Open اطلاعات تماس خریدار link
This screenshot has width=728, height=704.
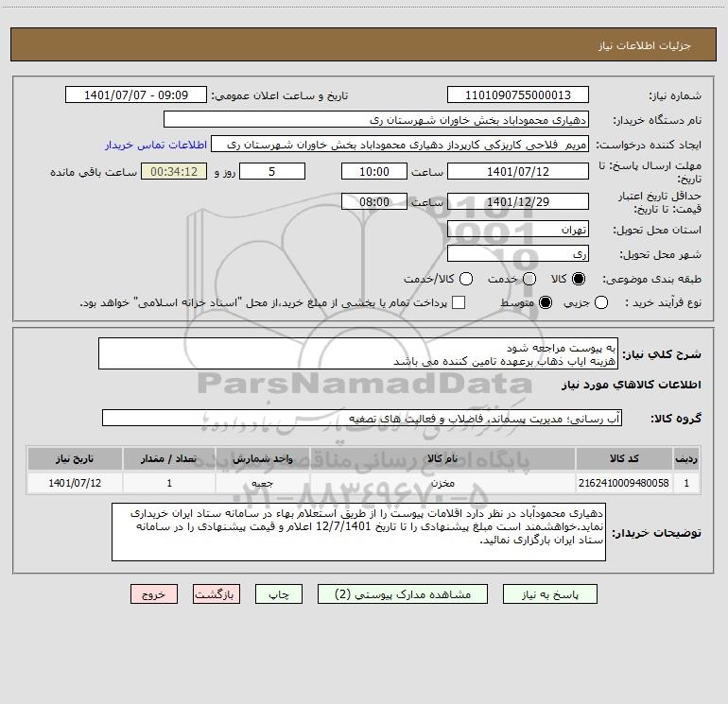pyautogui.click(x=156, y=145)
